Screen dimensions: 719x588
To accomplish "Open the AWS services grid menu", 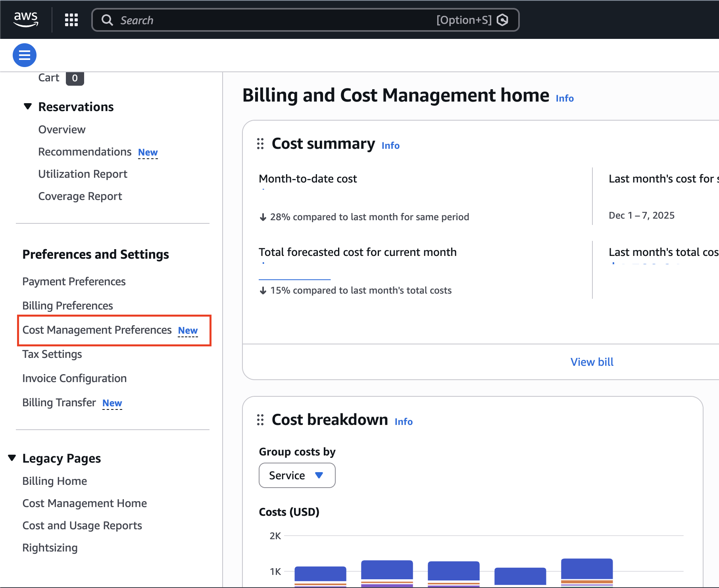I will click(71, 20).
